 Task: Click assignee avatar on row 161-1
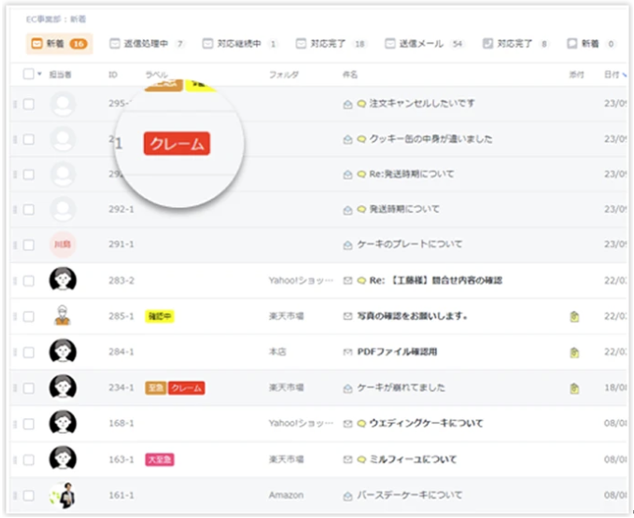click(64, 495)
